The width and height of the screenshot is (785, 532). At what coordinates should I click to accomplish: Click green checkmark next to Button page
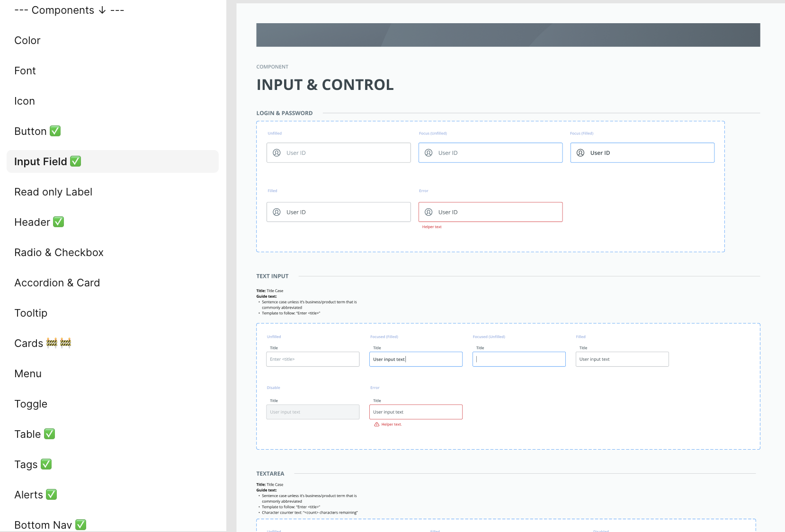(x=55, y=131)
